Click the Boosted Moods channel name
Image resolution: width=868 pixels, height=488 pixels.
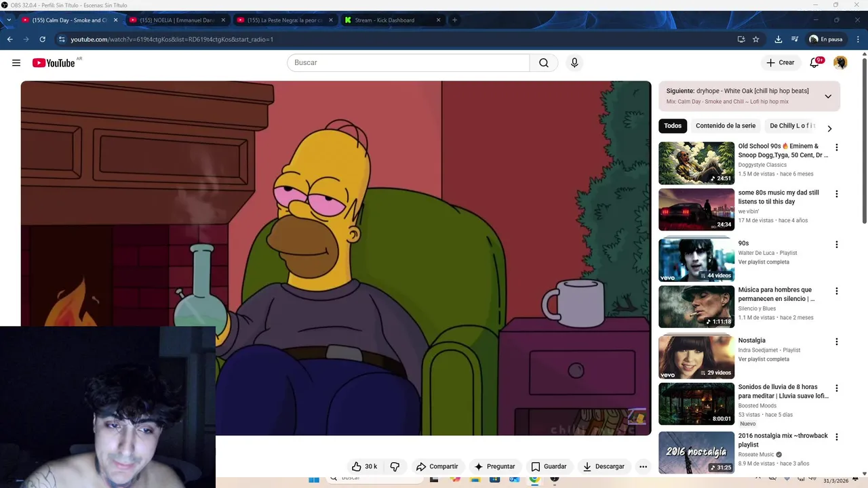click(x=757, y=406)
